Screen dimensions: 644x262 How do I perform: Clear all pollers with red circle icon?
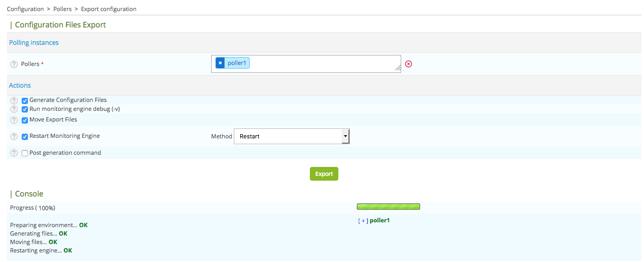409,64
